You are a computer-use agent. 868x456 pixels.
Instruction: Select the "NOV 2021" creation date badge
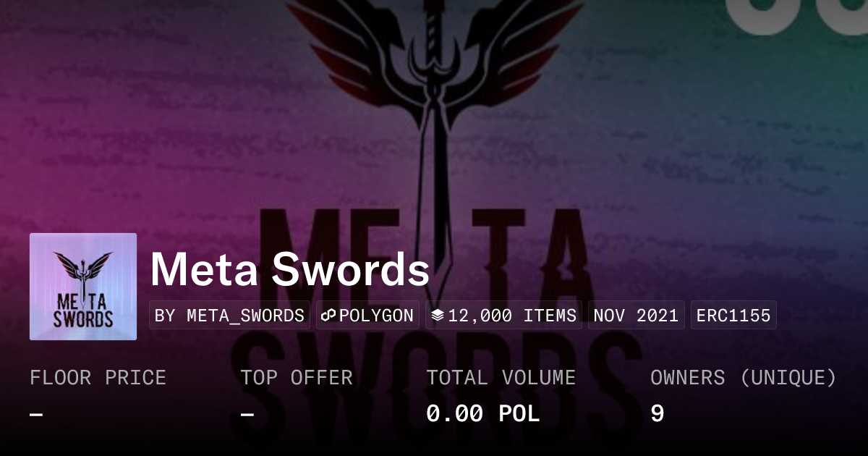tap(636, 316)
